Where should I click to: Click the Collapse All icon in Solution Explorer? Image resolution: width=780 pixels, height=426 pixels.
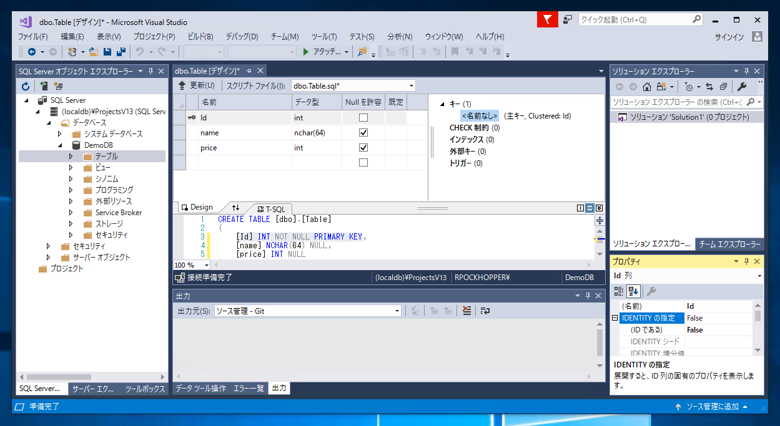tap(723, 87)
